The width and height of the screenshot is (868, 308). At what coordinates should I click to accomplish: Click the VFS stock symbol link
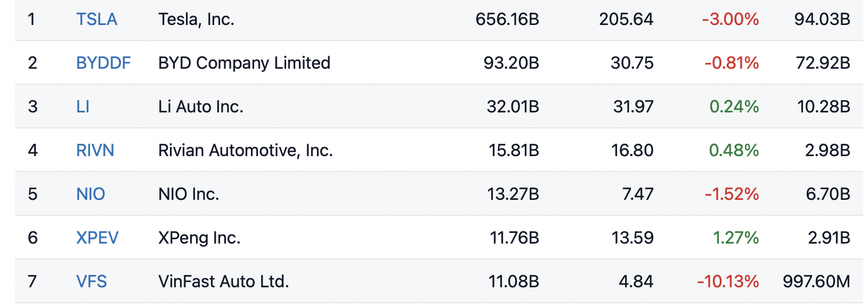click(92, 282)
